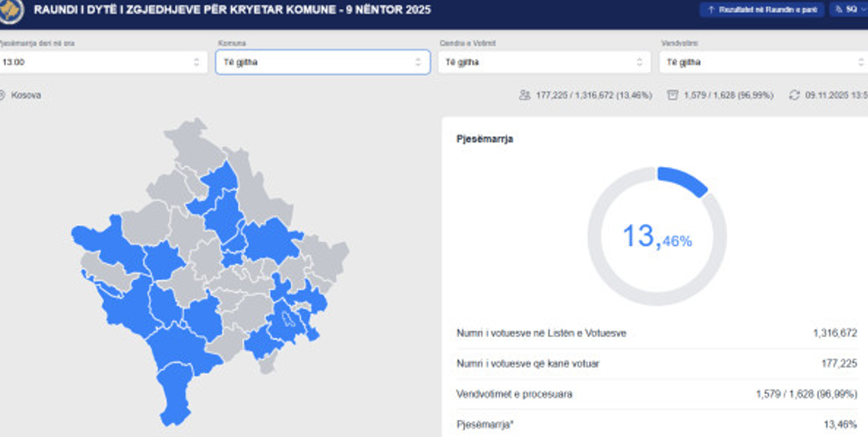The image size is (868, 437).
Task: Click the page title about second round elections
Action: [x=232, y=10]
